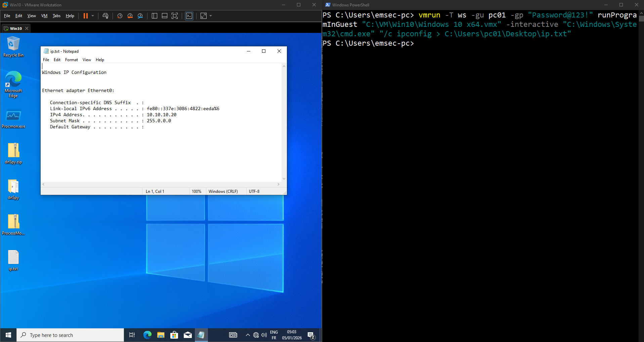The height and width of the screenshot is (342, 644).
Task: Open Notepad's Format menu
Action: pos(71,60)
